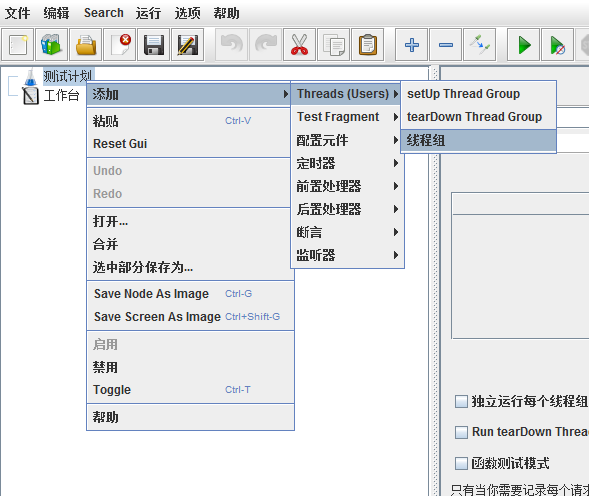Start the test with green play icon
Image resolution: width=589 pixels, height=496 pixels.
pos(524,45)
